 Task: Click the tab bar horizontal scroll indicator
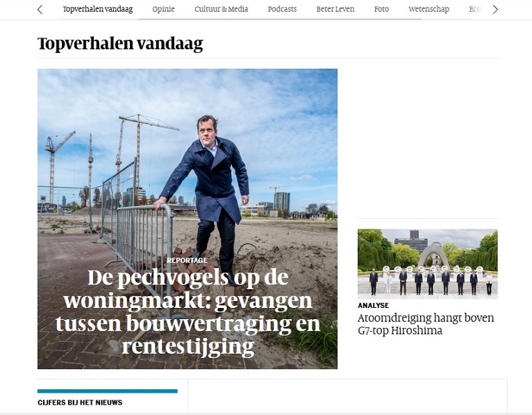pos(280,19)
